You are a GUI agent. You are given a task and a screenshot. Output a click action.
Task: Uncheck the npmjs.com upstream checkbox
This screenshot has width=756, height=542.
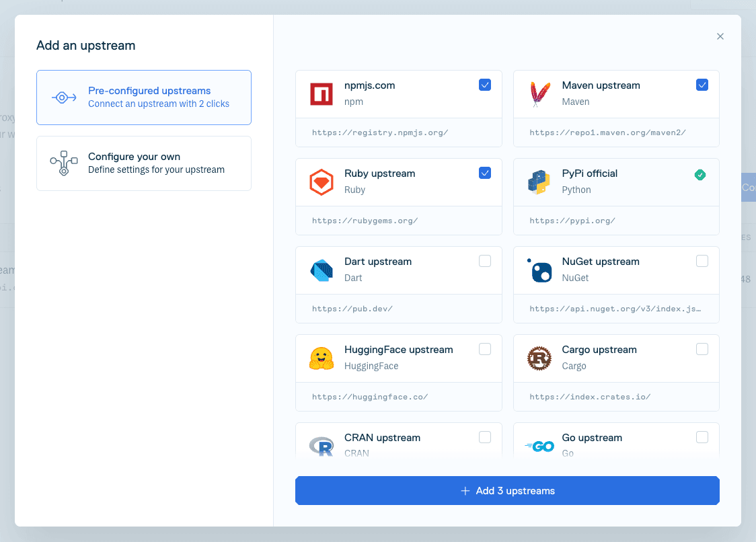coord(485,85)
